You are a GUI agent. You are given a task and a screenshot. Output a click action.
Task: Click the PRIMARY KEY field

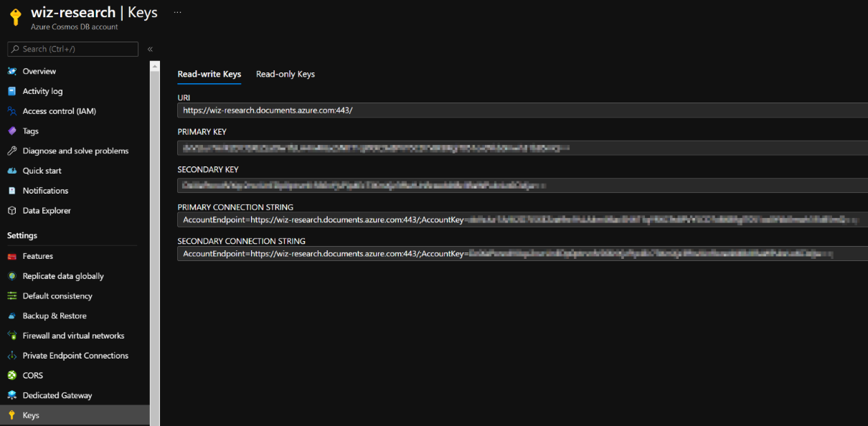coord(522,148)
